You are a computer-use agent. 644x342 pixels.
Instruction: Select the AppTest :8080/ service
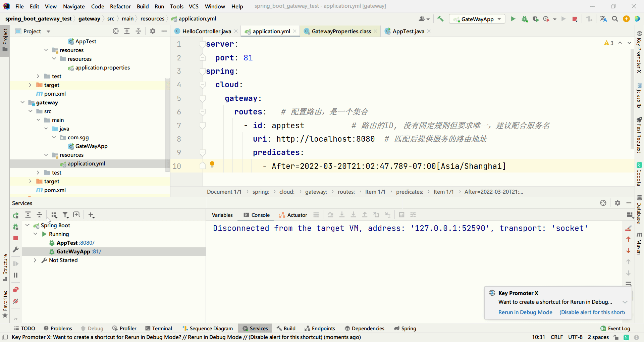[75, 243]
